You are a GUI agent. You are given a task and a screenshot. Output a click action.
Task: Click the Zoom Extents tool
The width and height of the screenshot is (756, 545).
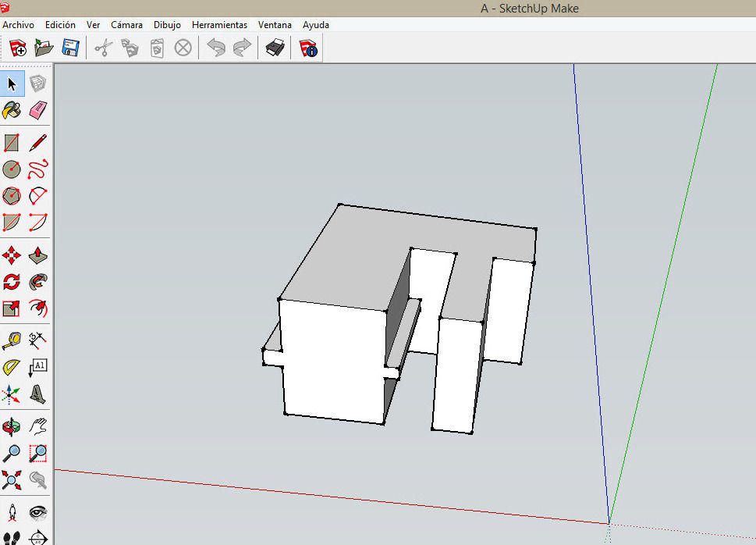pos(12,480)
